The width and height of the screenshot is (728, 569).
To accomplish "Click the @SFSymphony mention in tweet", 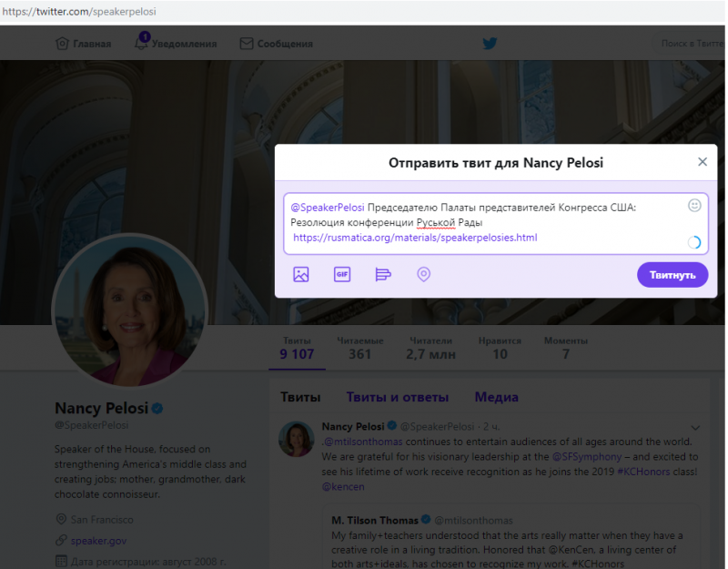I will click(x=587, y=457).
